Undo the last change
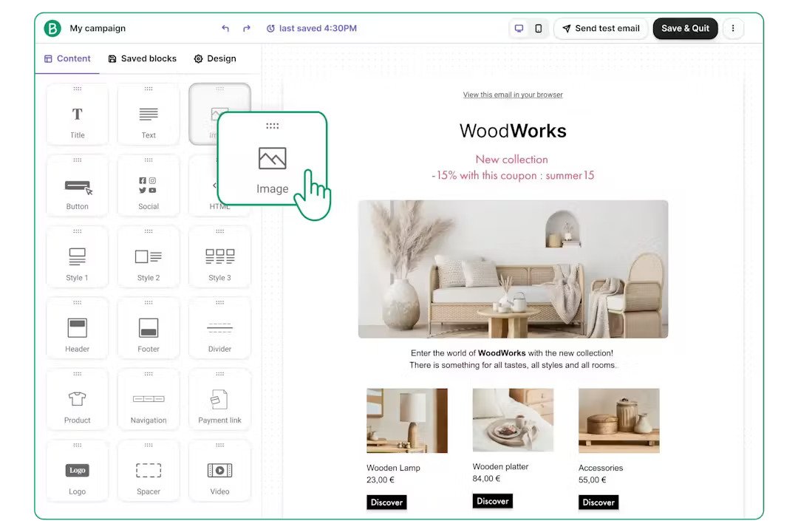The image size is (798, 532). pos(225,28)
